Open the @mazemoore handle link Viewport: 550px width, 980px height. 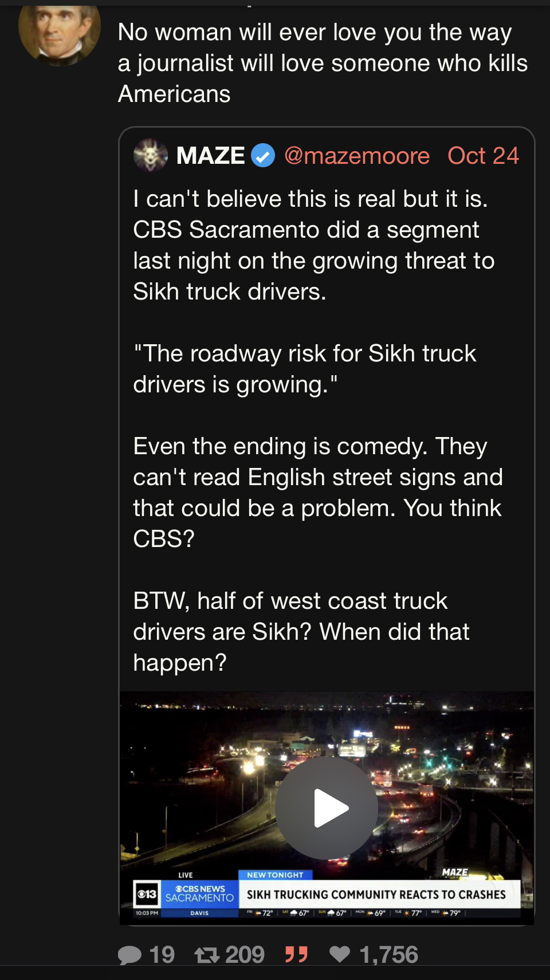click(356, 156)
